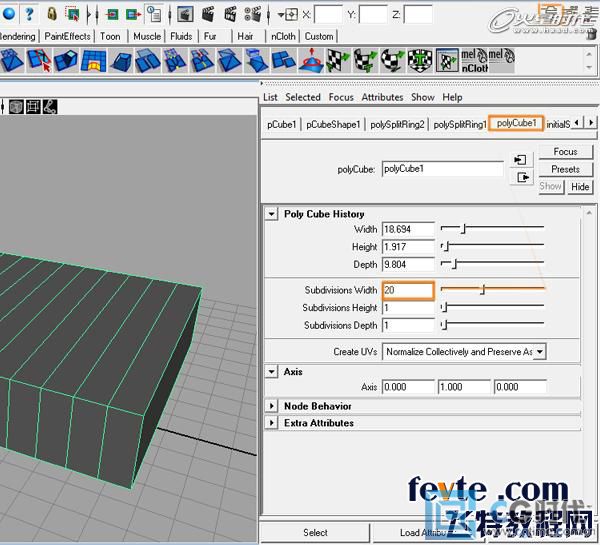Click the Hide button
Image resolution: width=600 pixels, height=545 pixels.
(580, 187)
